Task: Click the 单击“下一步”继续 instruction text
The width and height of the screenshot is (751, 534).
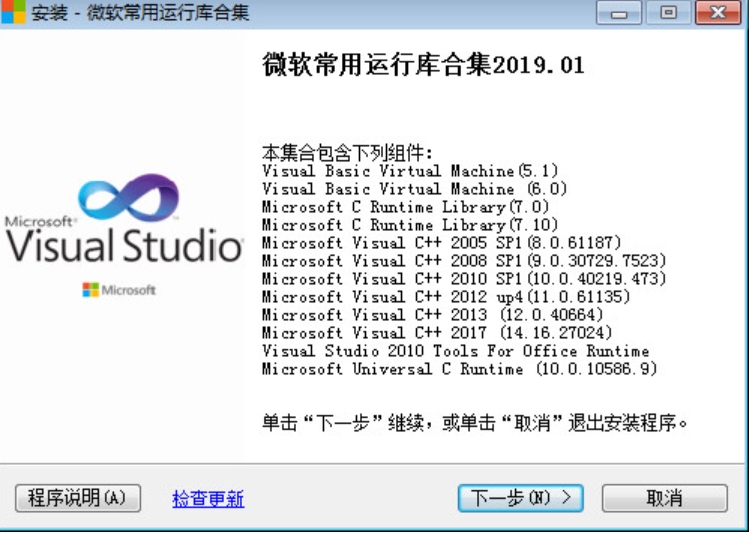Action: [475, 423]
